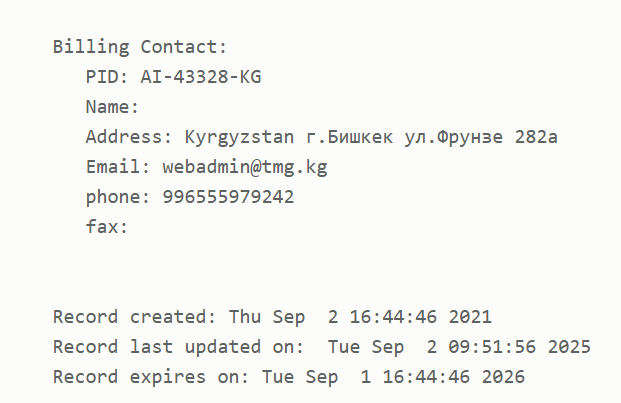Click the fax label
Viewport: 621px width, 403px height.
pos(107,226)
